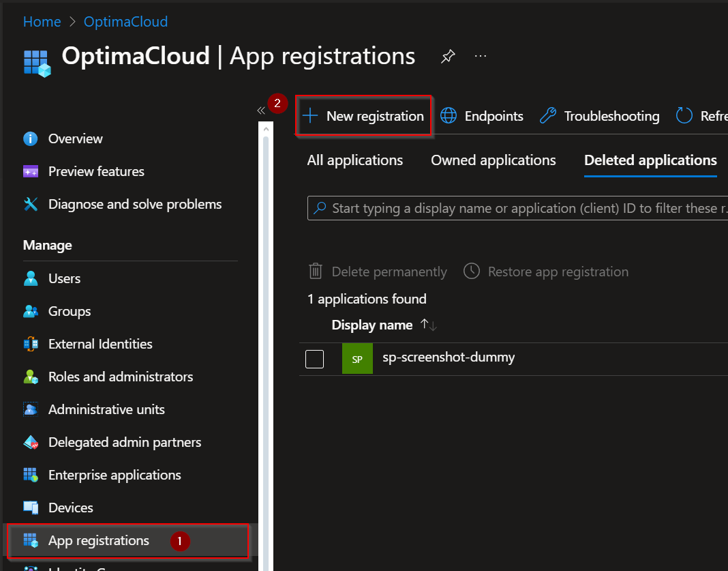Viewport: 728px width, 571px height.
Task: Click the search filter input field
Action: pos(517,208)
